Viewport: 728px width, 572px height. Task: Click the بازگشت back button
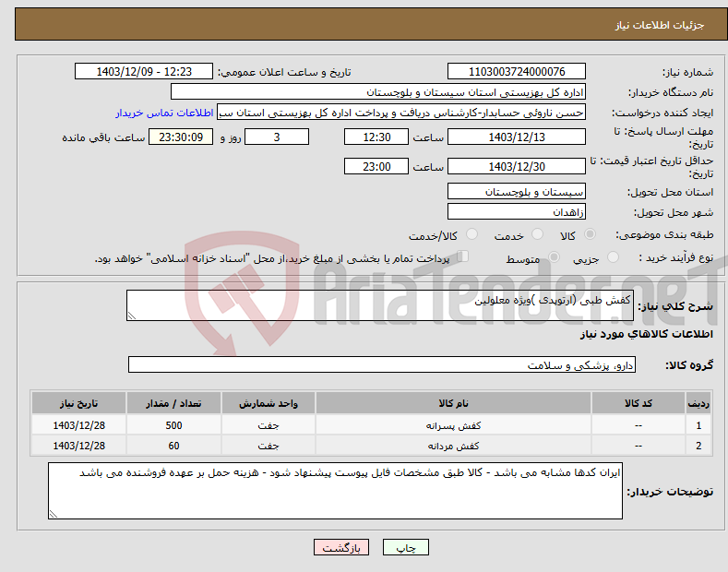[341, 547]
